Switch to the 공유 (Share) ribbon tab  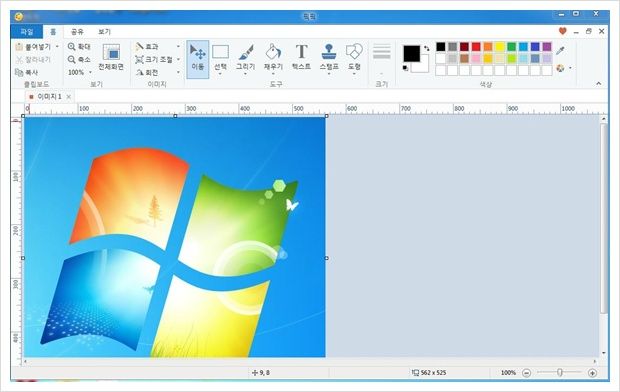[77, 32]
